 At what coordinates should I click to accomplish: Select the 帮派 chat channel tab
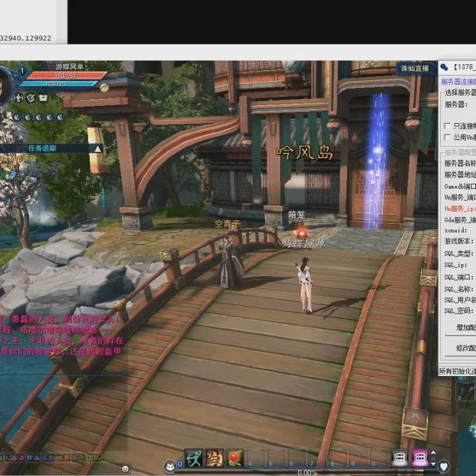point(33,458)
